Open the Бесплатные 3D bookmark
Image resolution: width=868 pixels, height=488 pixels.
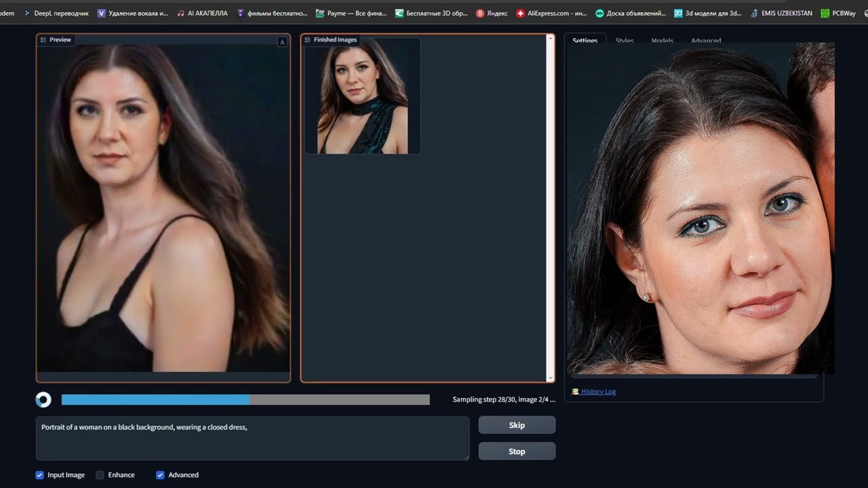click(431, 13)
